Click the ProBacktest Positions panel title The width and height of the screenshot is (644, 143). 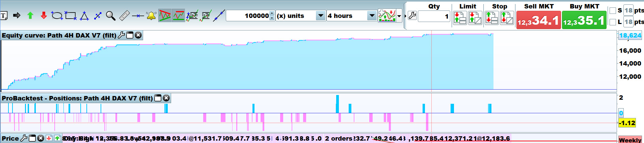pos(77,98)
